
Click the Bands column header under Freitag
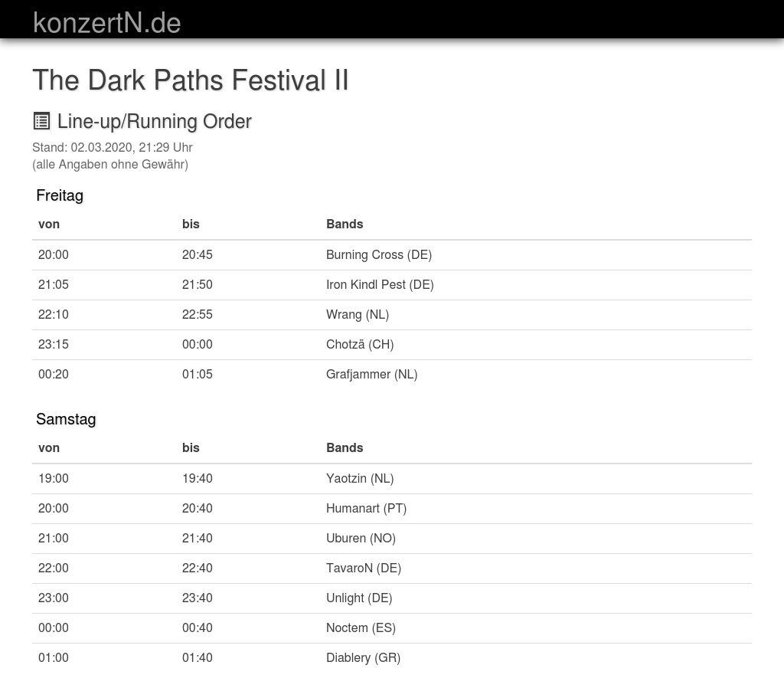(x=345, y=224)
